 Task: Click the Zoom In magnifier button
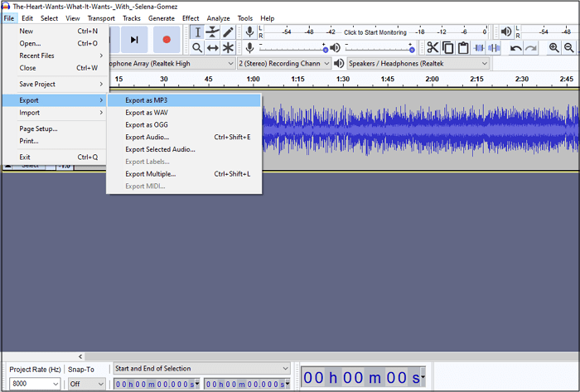pyautogui.click(x=554, y=48)
